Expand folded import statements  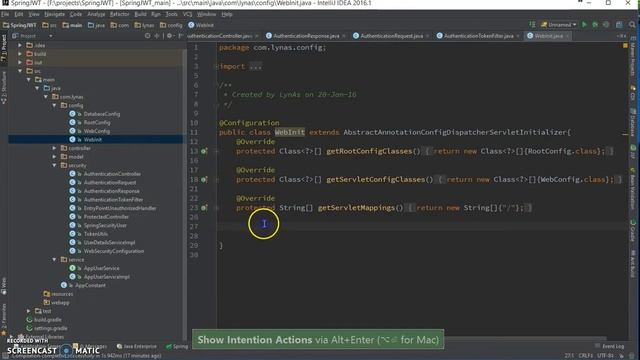tap(256, 67)
